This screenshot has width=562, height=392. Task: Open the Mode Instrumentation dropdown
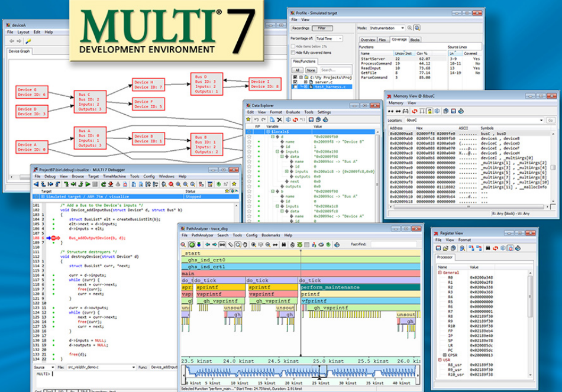pyautogui.click(x=387, y=28)
